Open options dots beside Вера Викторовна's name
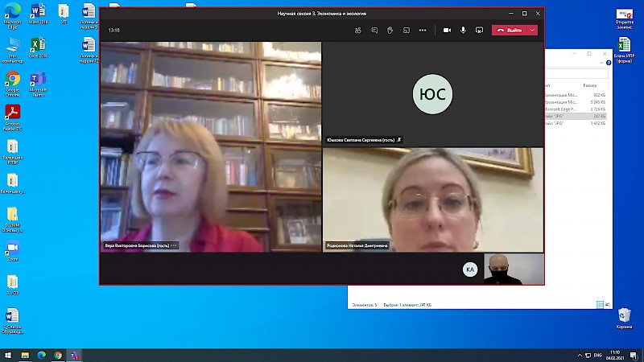 pos(173,245)
